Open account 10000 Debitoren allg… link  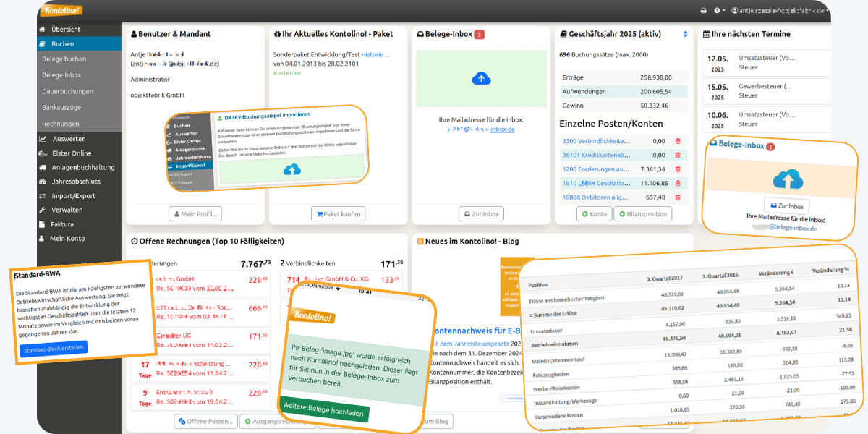[596, 197]
